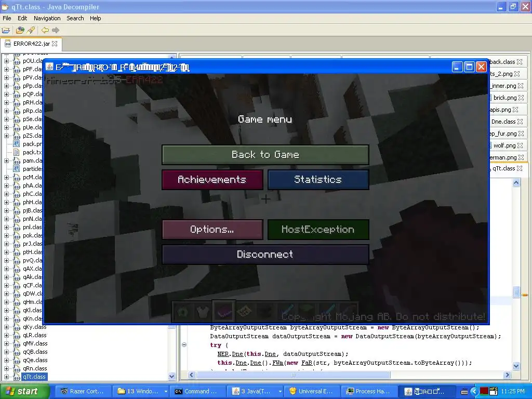
Task: Click the gray forward arrow icon
Action: point(56,30)
